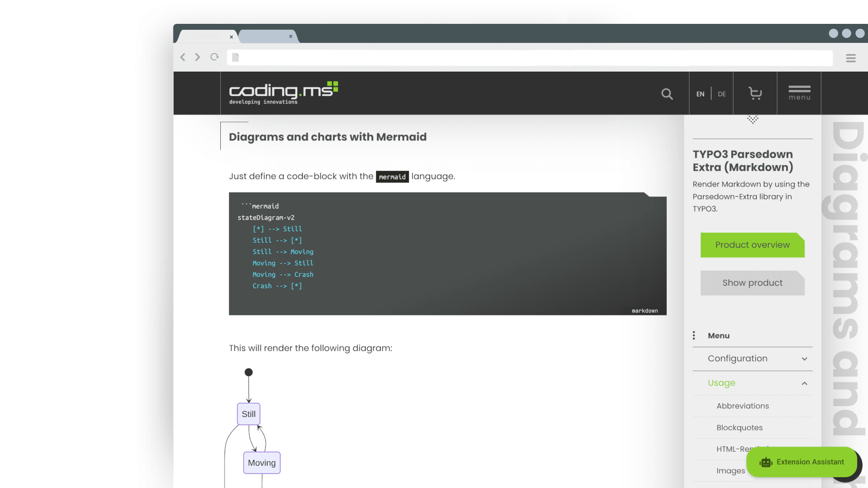Select the EN language option
868x488 pixels.
tap(700, 94)
